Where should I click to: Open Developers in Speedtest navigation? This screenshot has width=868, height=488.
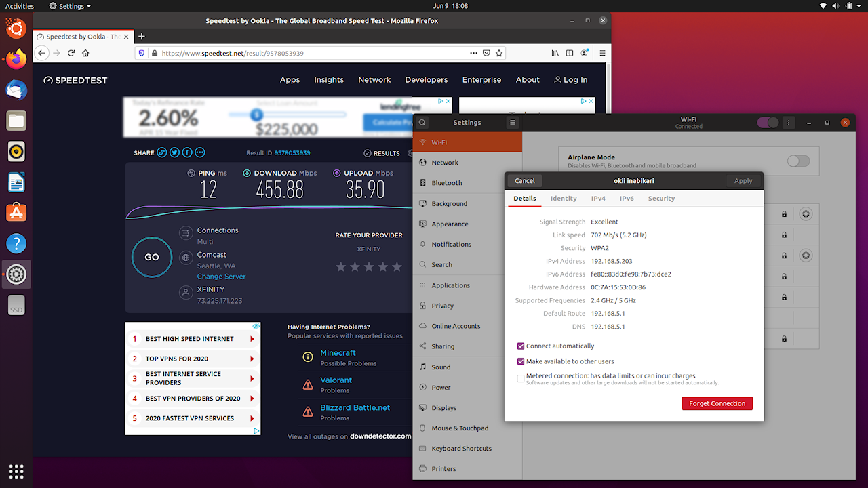tap(427, 80)
